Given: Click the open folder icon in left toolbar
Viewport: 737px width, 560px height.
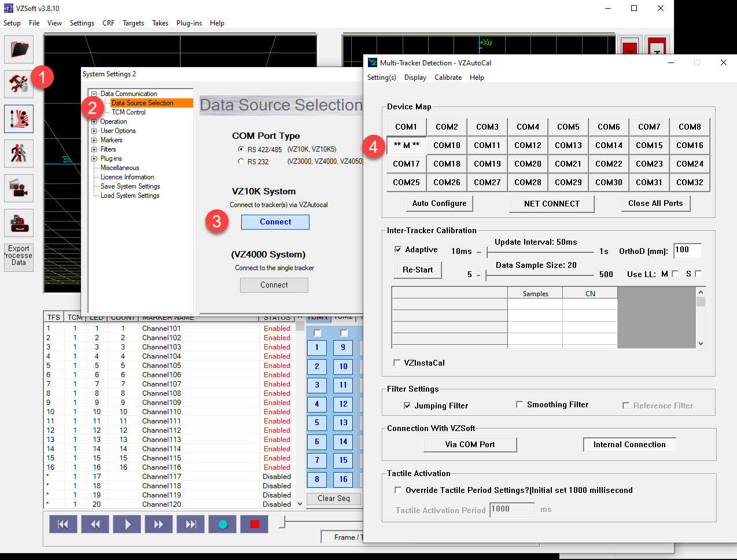Looking at the screenshot, I should [x=19, y=49].
